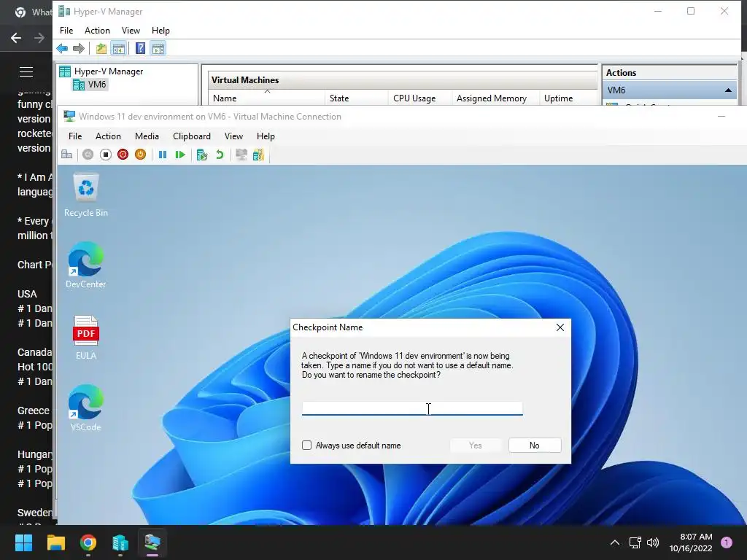Open the volume speaker tray icon
This screenshot has height=560, width=747.
pyautogui.click(x=653, y=542)
